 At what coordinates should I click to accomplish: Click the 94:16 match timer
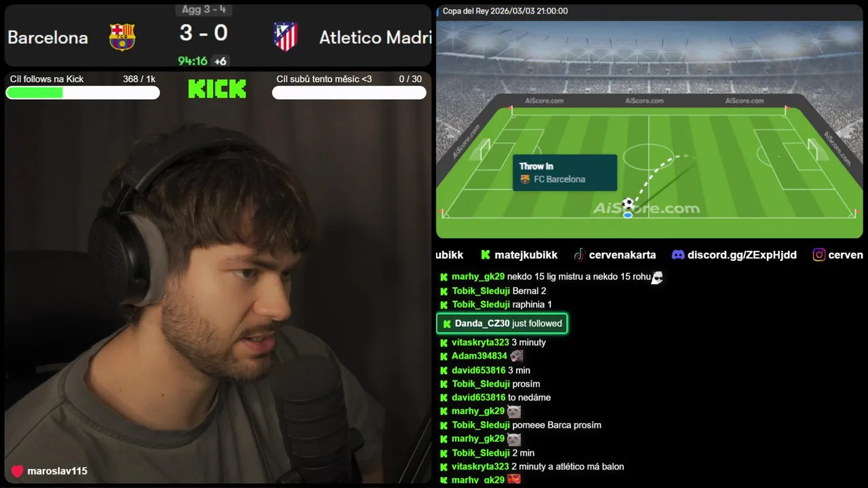(x=193, y=61)
